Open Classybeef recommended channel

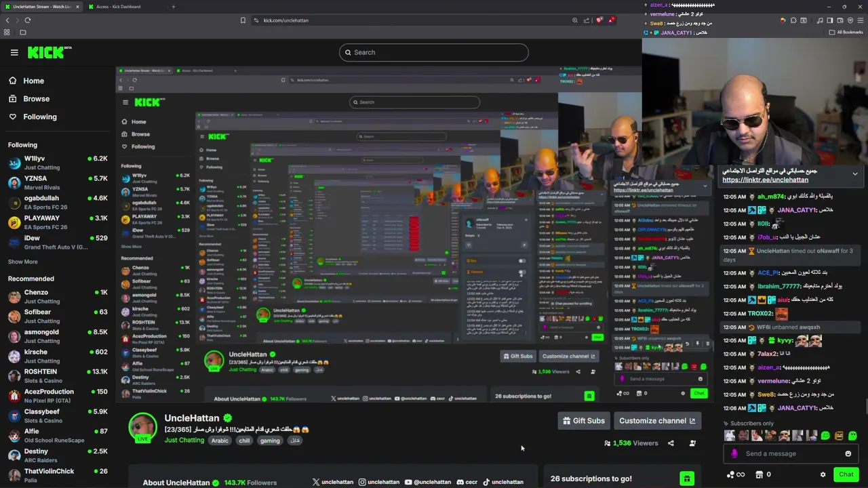coord(58,415)
